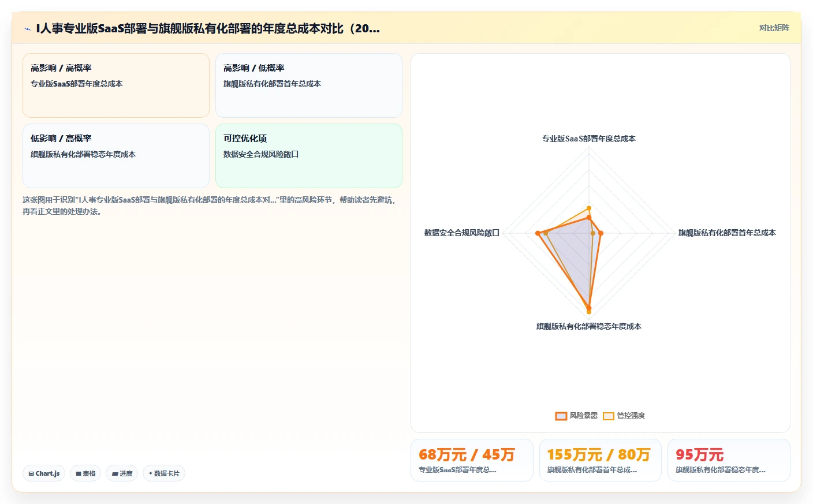Toggle the 管控强度 legend swatch
The width and height of the screenshot is (813, 504).
click(x=609, y=416)
